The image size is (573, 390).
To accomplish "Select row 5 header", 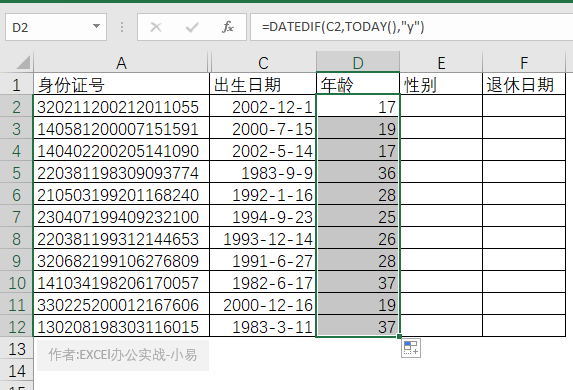I will click(x=16, y=172).
